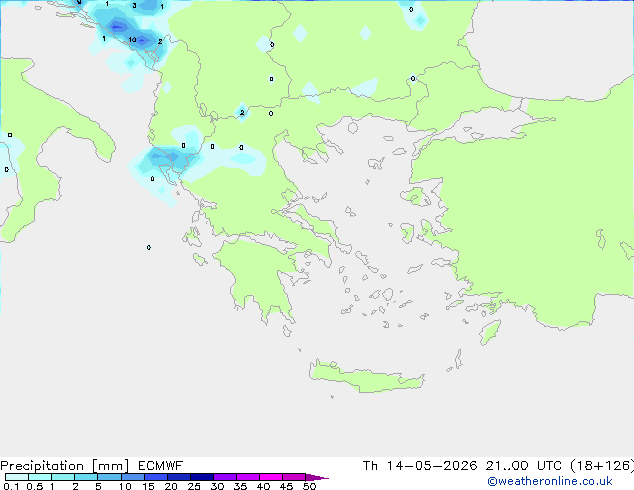Image resolution: width=634 pixels, height=490 pixels.
Task: Pick the 40–45 mm magenta legend swatch
Action: pyautogui.click(x=271, y=477)
